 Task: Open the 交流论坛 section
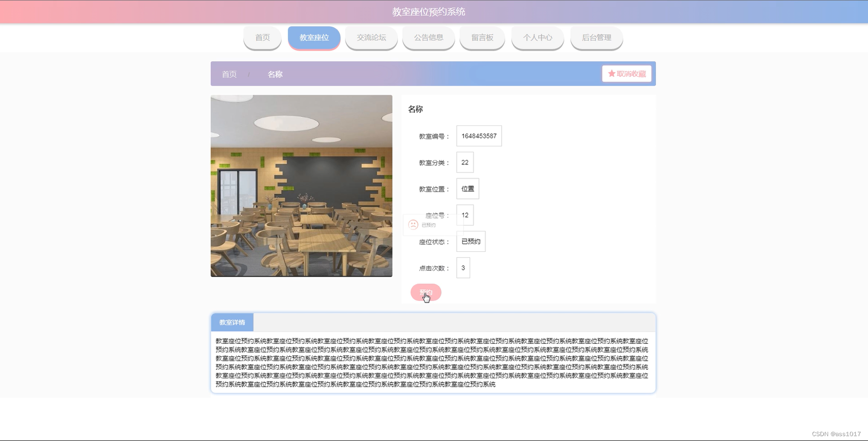point(371,37)
